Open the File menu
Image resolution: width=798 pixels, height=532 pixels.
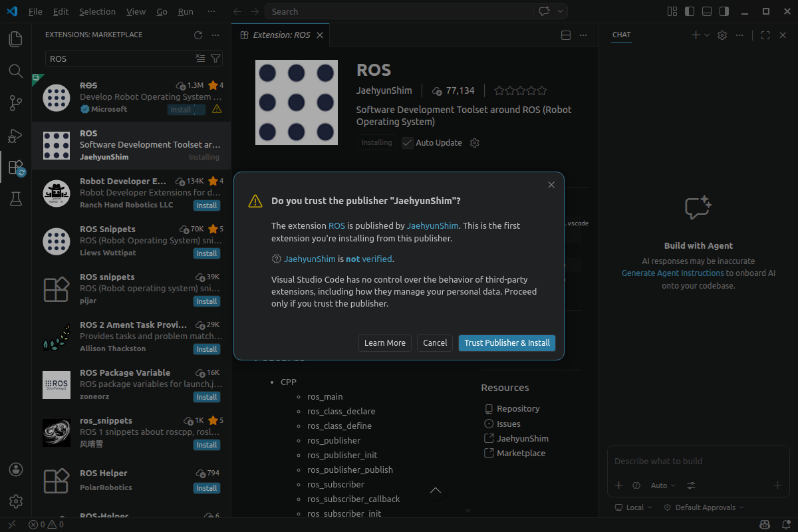(x=35, y=11)
